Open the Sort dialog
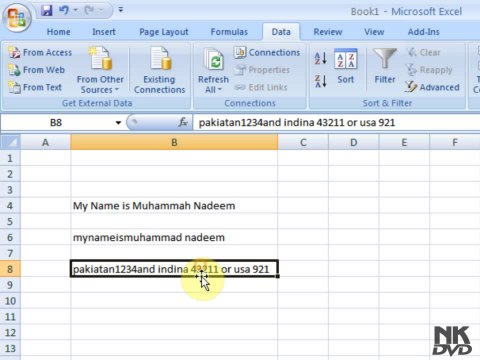 tap(346, 66)
